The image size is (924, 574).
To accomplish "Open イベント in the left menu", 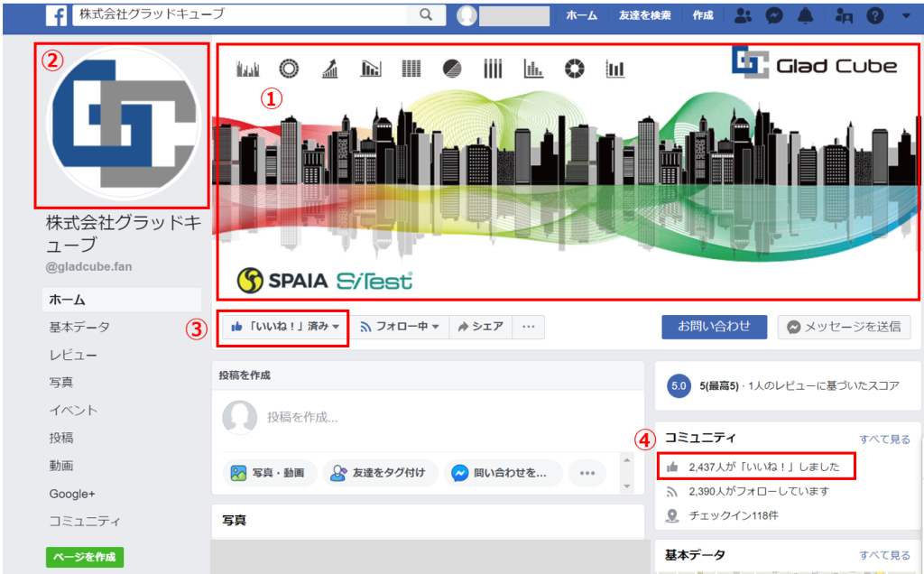I will [x=73, y=410].
